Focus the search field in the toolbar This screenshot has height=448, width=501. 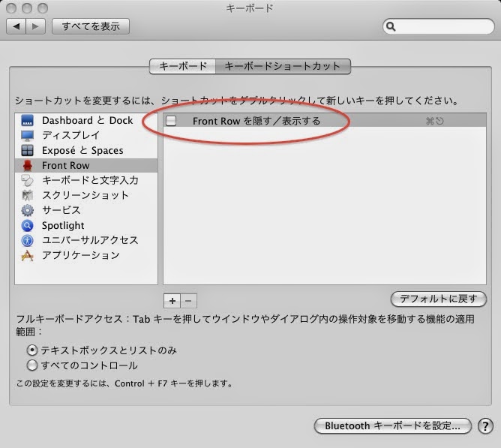point(438,26)
